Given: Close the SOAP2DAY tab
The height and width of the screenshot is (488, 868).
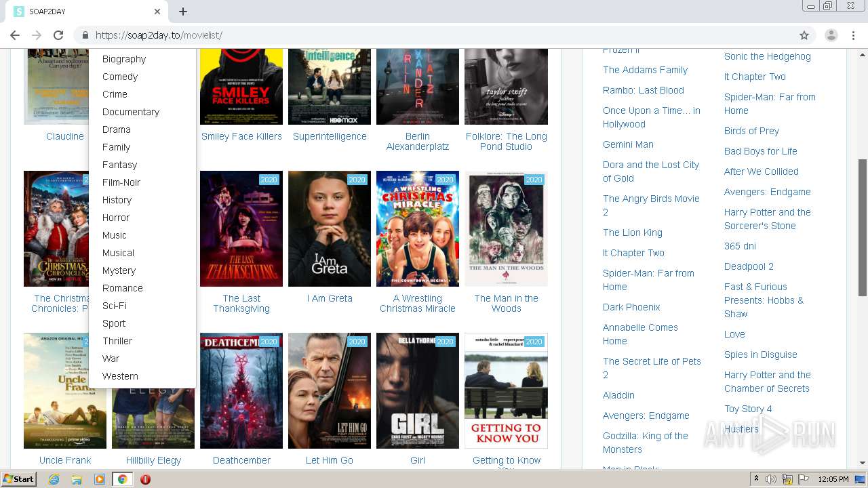Looking at the screenshot, I should (157, 12).
